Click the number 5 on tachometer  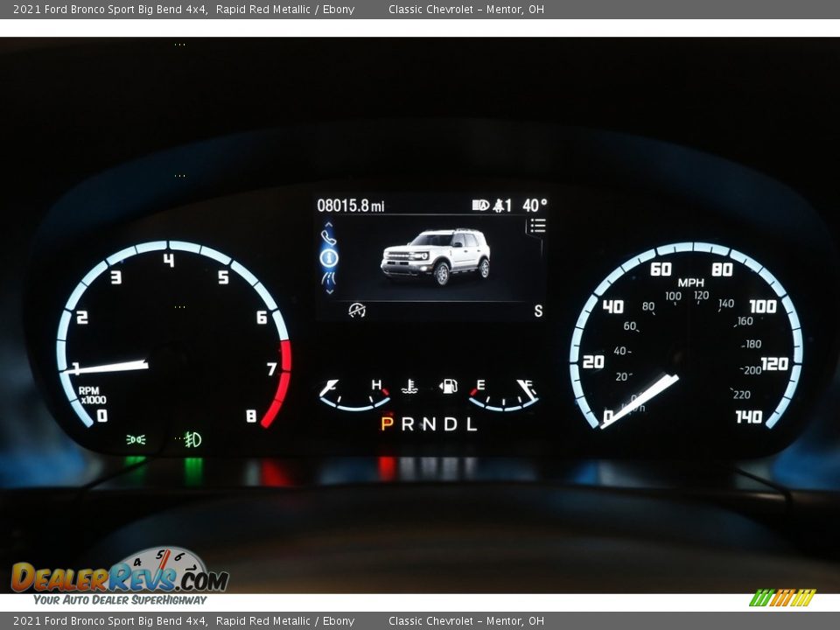coord(223,277)
